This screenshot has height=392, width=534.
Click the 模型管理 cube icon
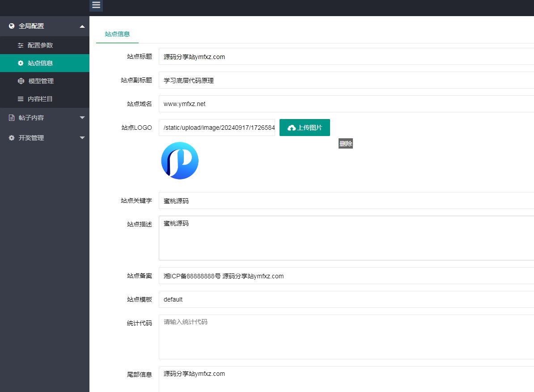click(21, 81)
